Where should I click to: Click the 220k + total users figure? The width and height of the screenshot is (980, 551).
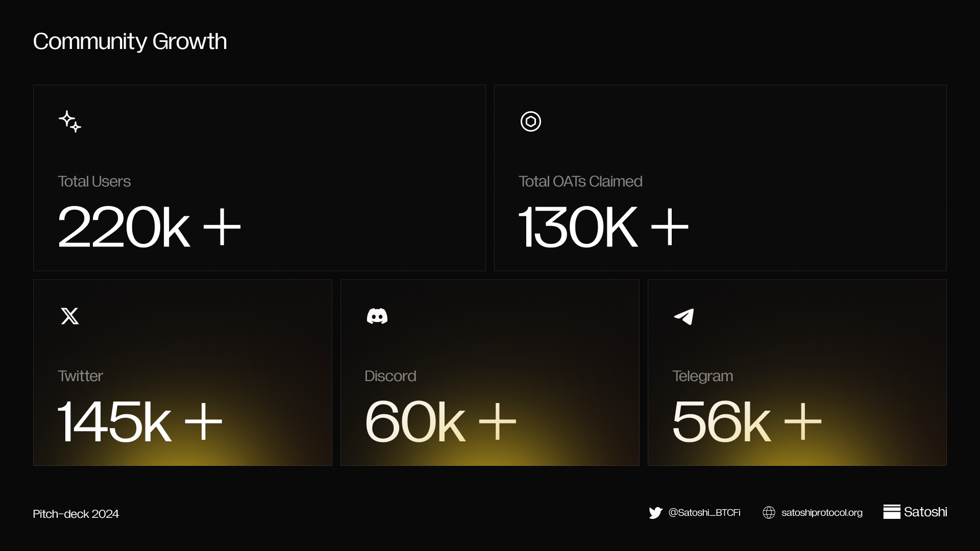[149, 227]
